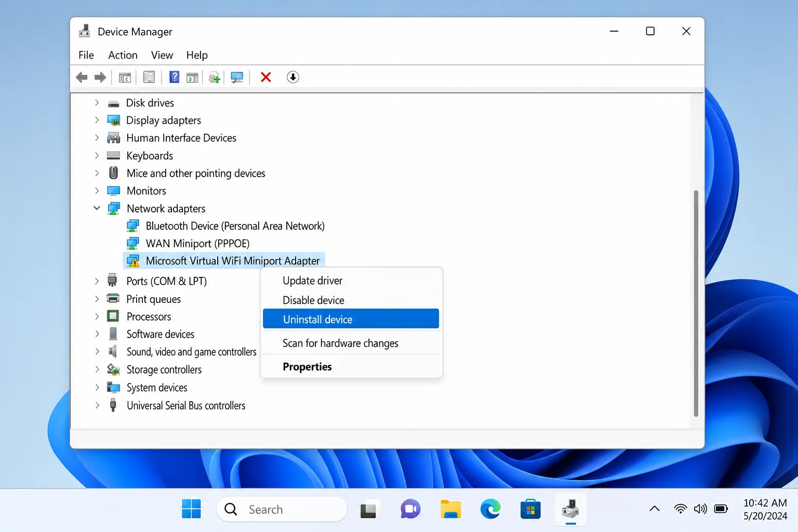Click the Storage controllers icon
The height and width of the screenshot is (532, 798).
[113, 369]
